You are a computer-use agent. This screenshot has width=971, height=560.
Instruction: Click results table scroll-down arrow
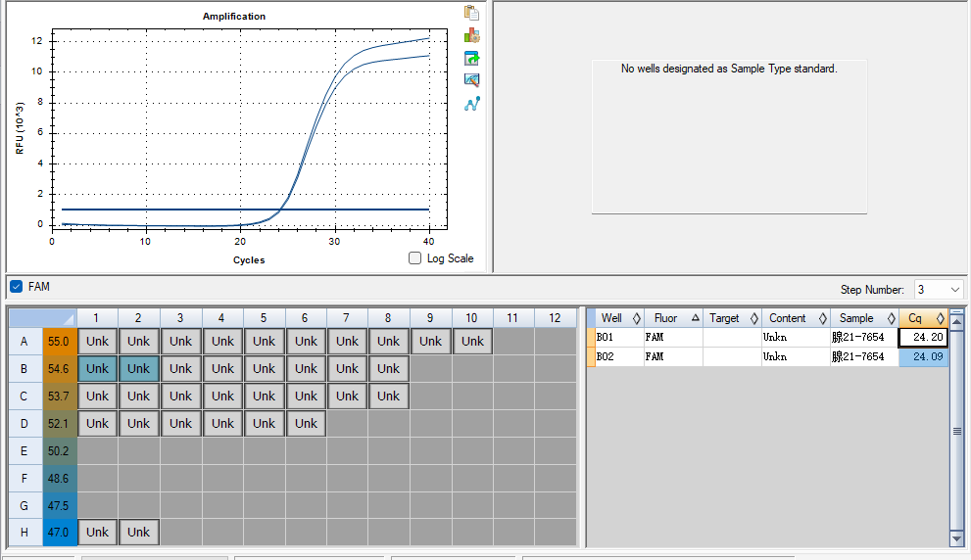click(957, 539)
